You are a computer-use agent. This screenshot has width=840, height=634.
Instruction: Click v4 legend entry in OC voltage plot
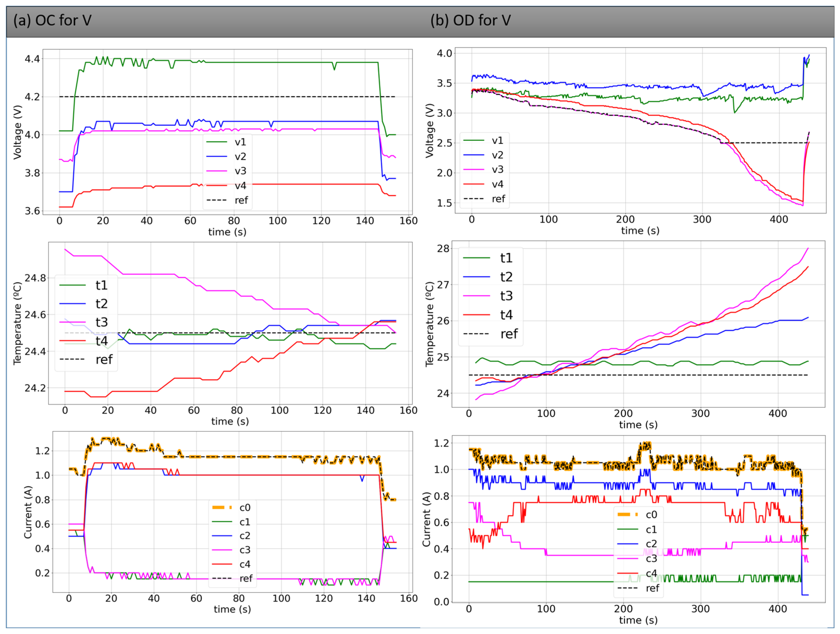[226, 186]
